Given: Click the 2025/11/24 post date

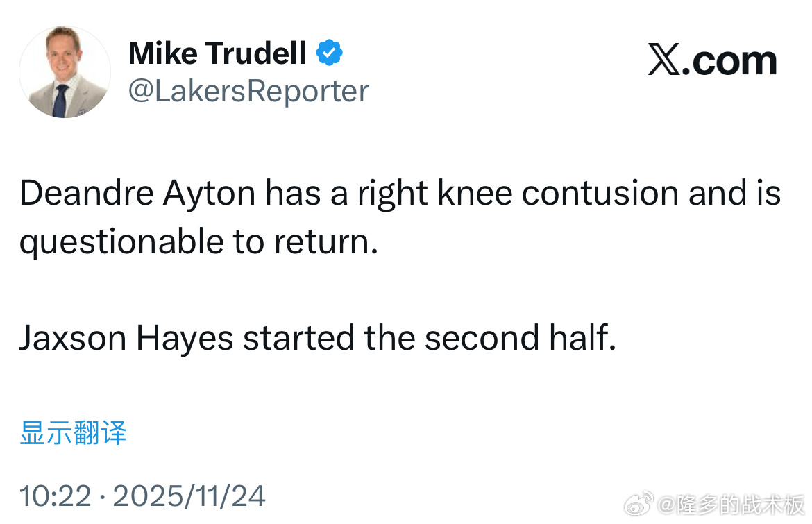Looking at the screenshot, I should (x=189, y=496).
